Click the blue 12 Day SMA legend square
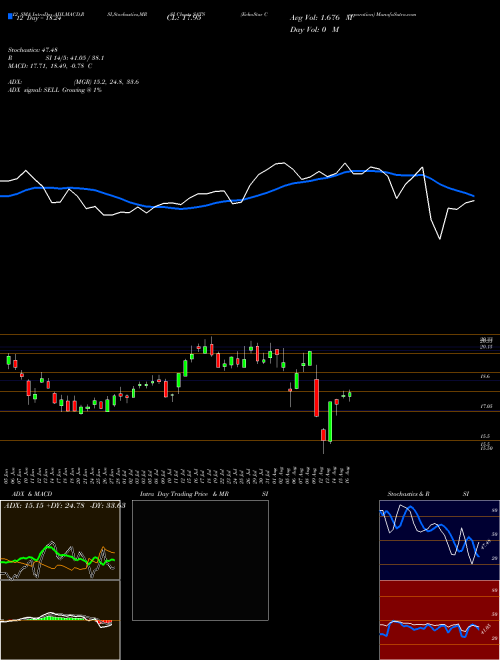Screen dimensions: 500x660 click(x=10, y=17)
